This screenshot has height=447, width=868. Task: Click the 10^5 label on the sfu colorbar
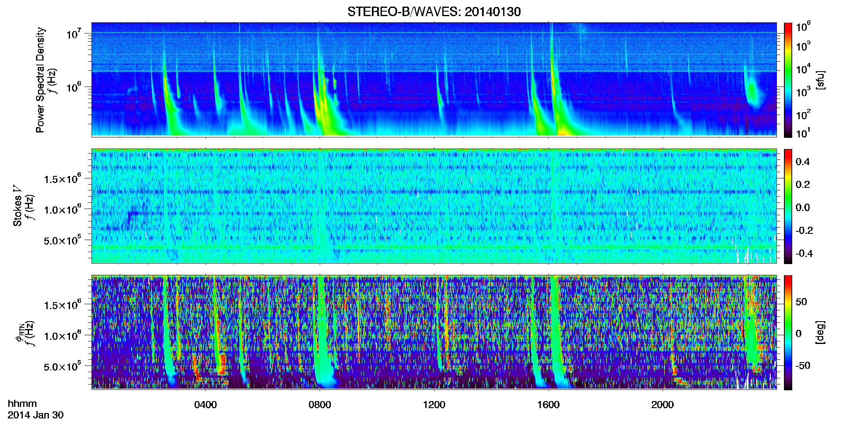click(x=803, y=46)
